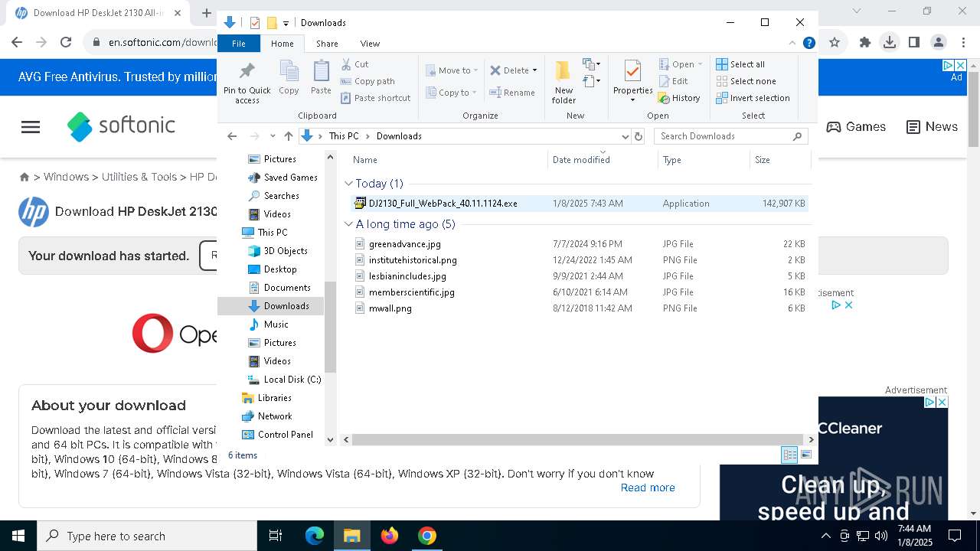Screen dimensions: 980x551
Task: Click the Paste ribbon button
Action: (321, 78)
